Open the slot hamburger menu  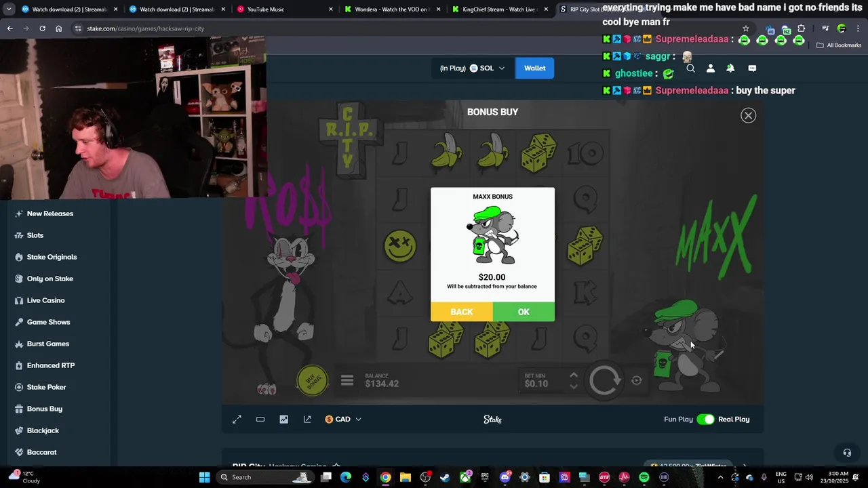click(x=347, y=381)
